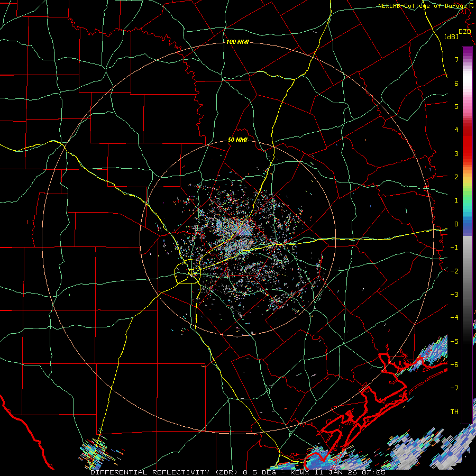Click the KEWX 11 JAN 26 07:05 timestamp

click(337, 472)
